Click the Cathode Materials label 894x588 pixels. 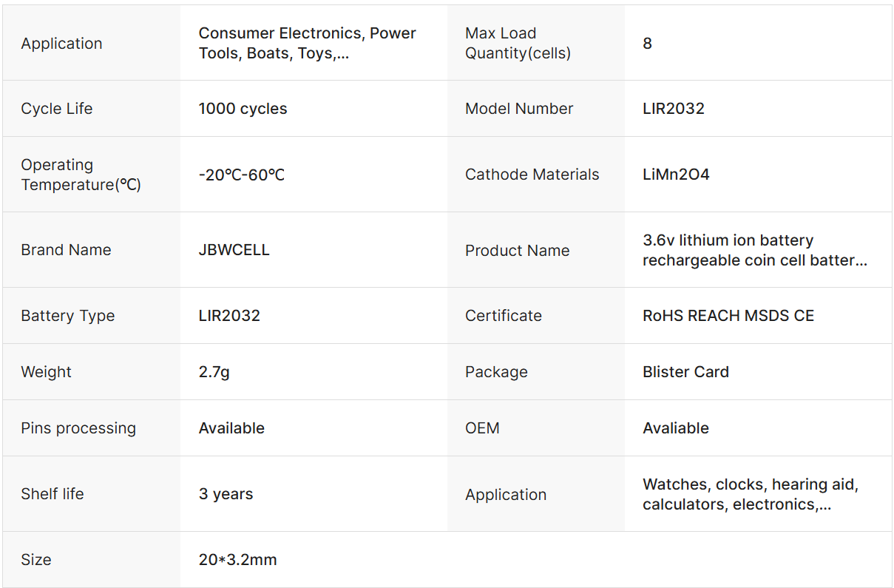532,175
